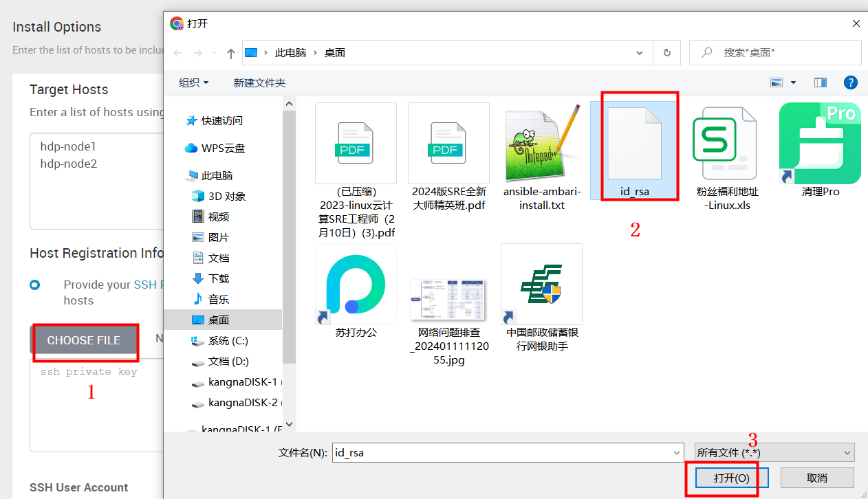The width and height of the screenshot is (868, 499).
Task: Select 文档 (D:) drive
Action: pyautogui.click(x=219, y=361)
